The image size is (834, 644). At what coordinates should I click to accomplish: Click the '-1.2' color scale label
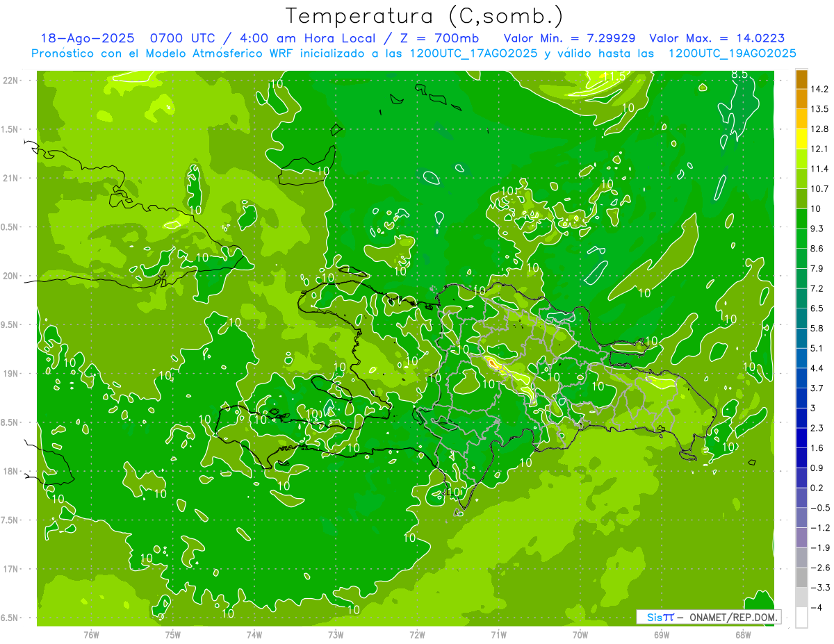click(819, 528)
